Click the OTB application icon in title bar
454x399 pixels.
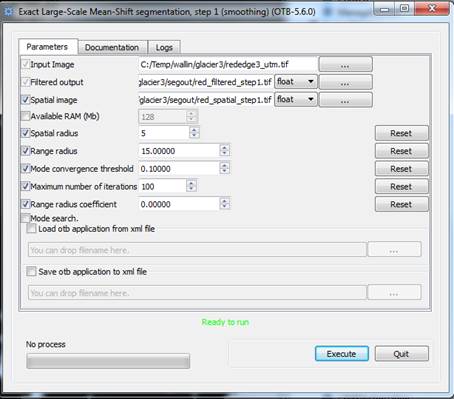click(8, 12)
